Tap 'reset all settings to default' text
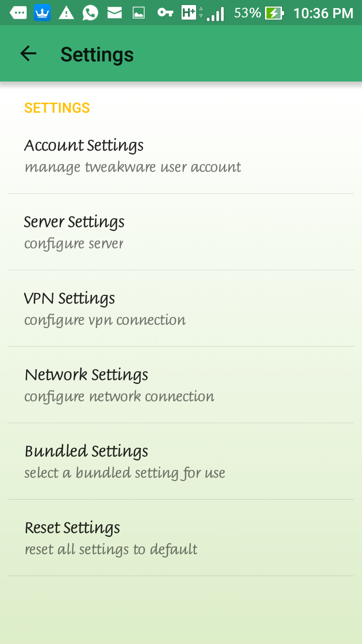The image size is (362, 644). click(x=111, y=549)
